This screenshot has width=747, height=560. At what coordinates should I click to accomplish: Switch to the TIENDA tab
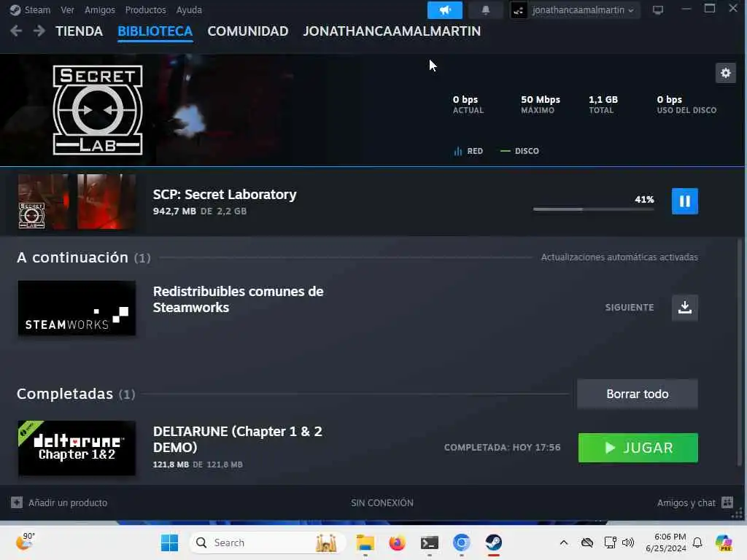click(x=79, y=31)
